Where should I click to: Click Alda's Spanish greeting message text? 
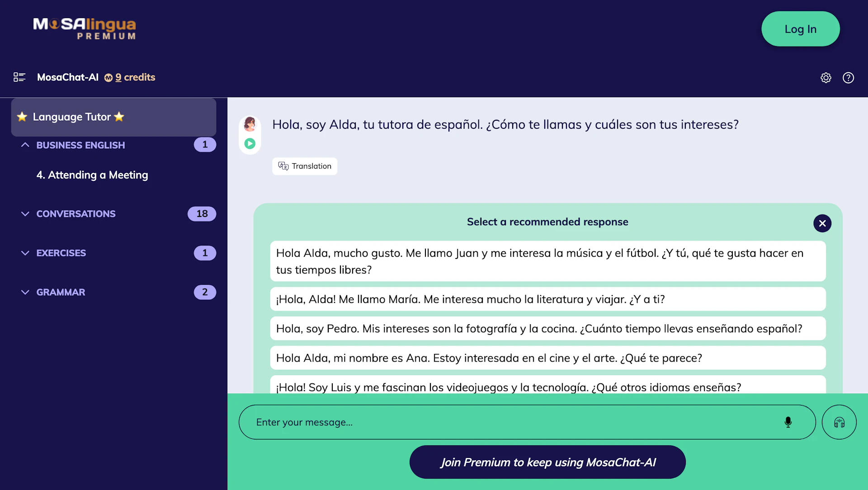[505, 125]
